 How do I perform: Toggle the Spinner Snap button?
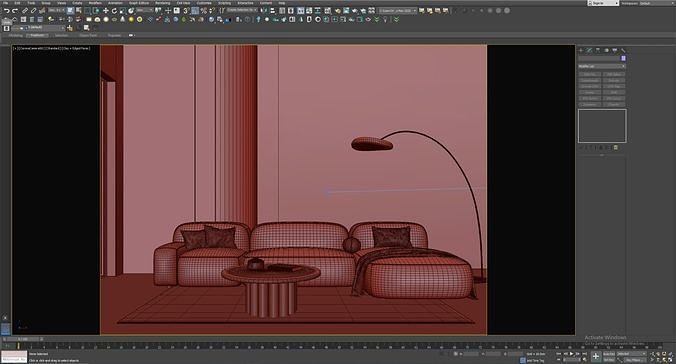(212, 10)
